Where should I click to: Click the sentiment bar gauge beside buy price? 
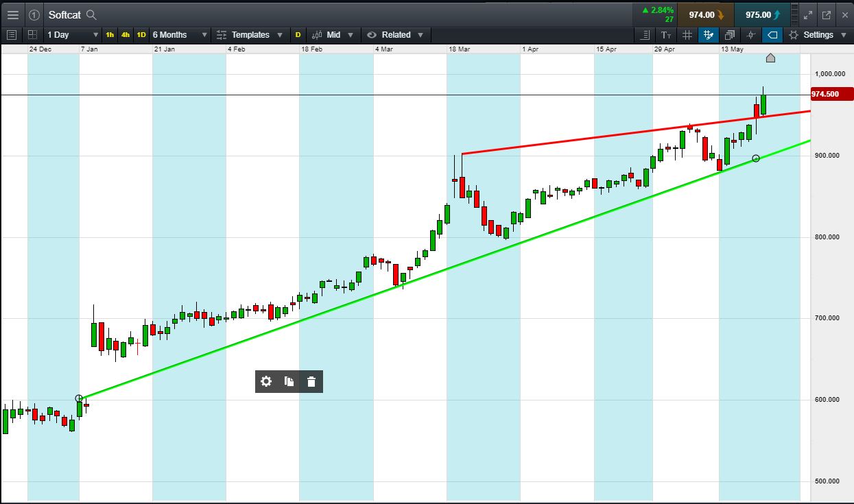click(x=794, y=14)
